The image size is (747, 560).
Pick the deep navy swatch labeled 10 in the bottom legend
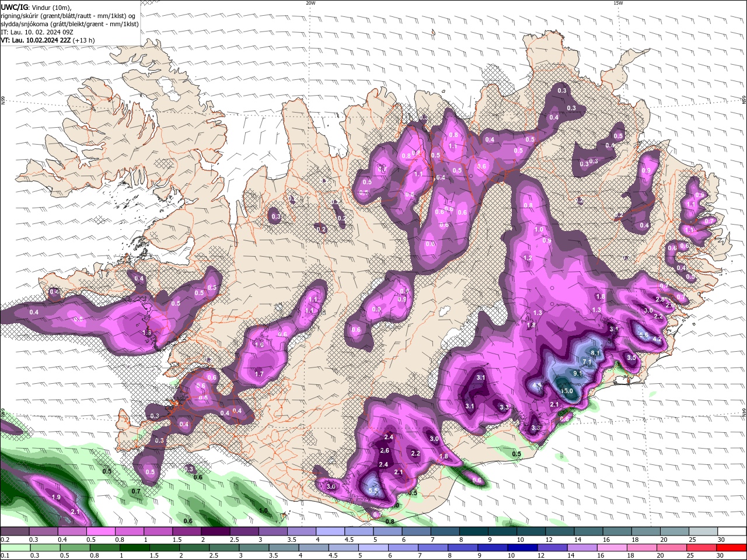coord(522,548)
